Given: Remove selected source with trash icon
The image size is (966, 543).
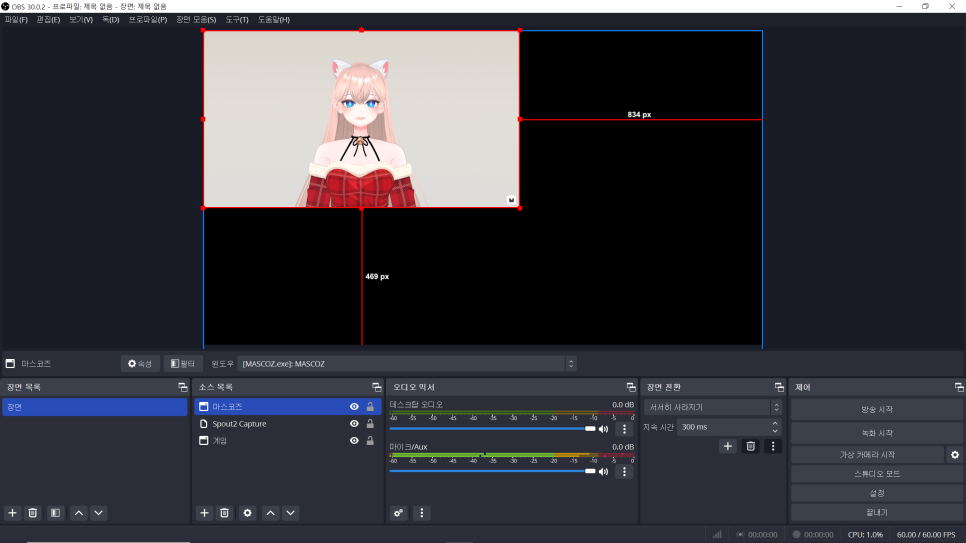Looking at the screenshot, I should (225, 513).
